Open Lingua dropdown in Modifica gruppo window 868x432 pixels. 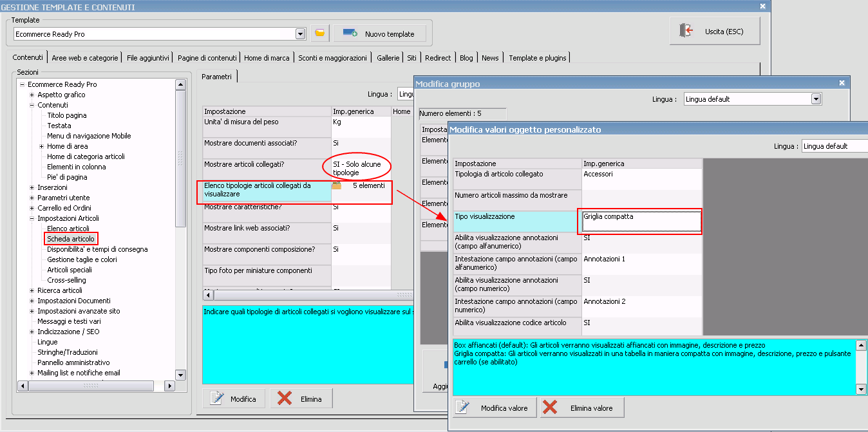pyautogui.click(x=816, y=99)
